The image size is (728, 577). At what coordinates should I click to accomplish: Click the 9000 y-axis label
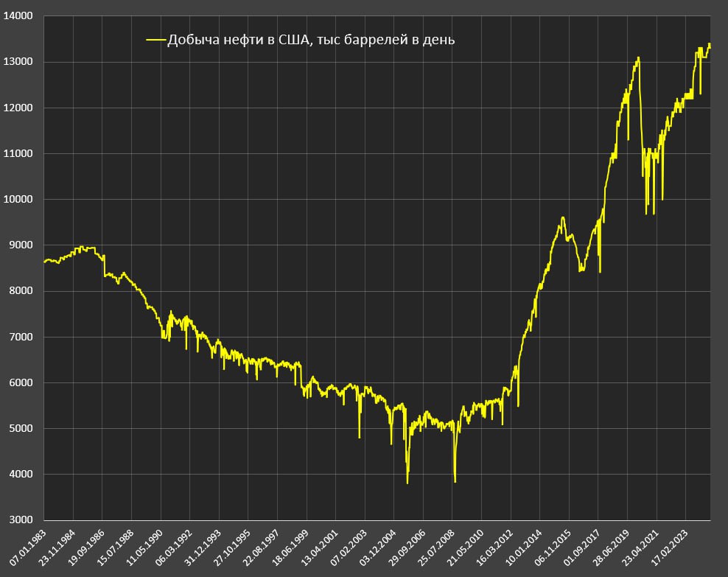coord(21,245)
